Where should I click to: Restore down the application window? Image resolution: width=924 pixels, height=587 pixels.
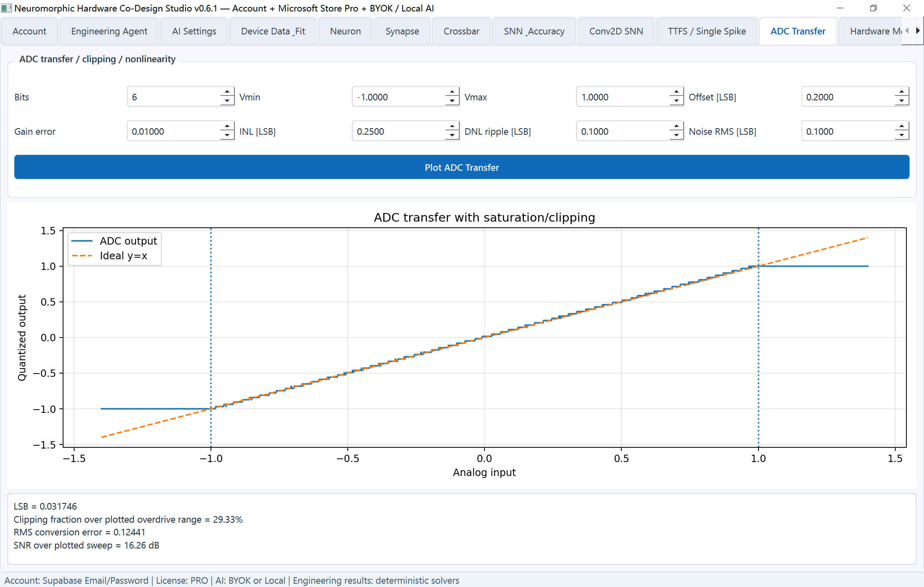pos(873,8)
